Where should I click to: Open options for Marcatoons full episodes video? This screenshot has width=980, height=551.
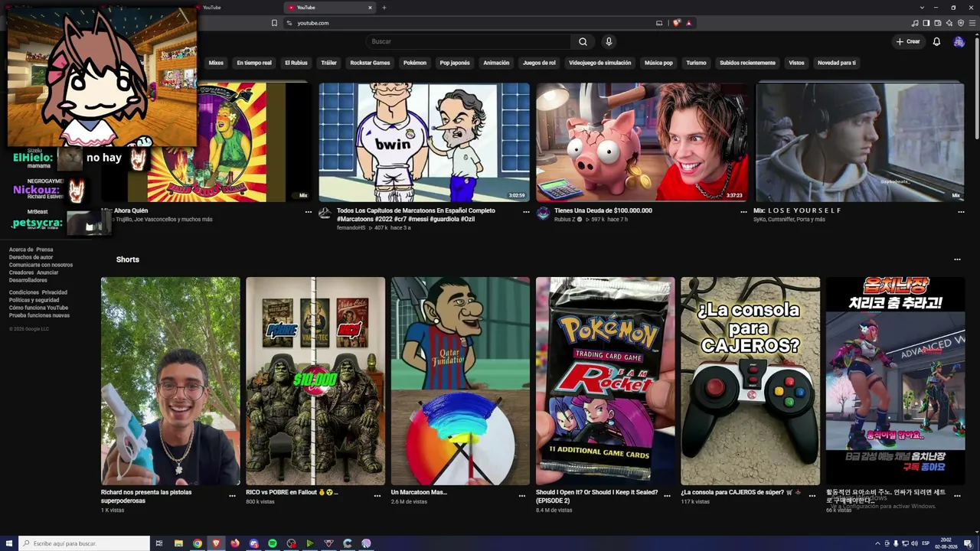point(526,211)
